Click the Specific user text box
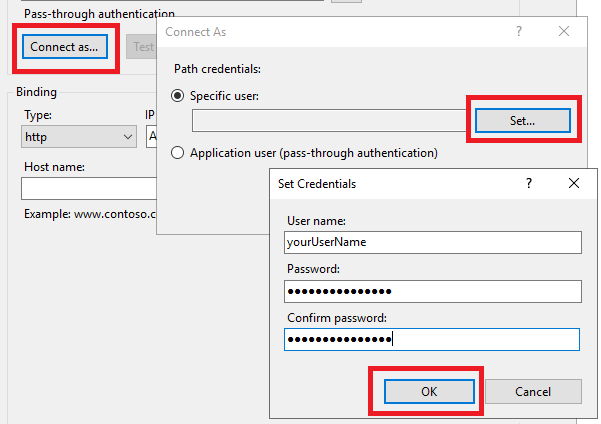Viewport: 601px width, 424px height. pos(330,121)
